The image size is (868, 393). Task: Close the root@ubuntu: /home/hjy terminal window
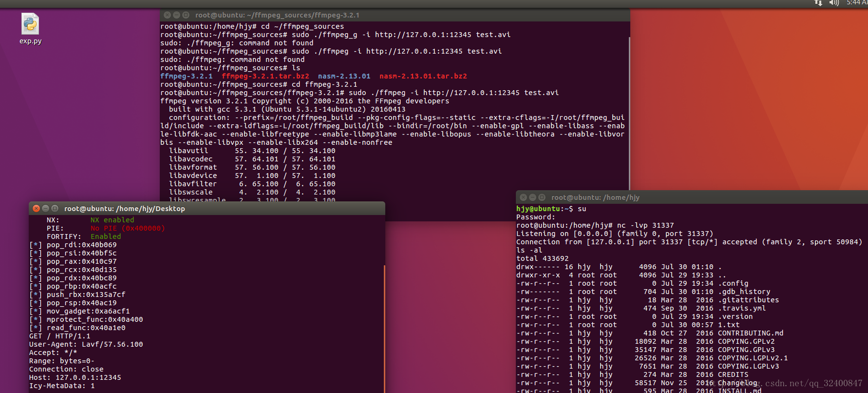tap(523, 197)
